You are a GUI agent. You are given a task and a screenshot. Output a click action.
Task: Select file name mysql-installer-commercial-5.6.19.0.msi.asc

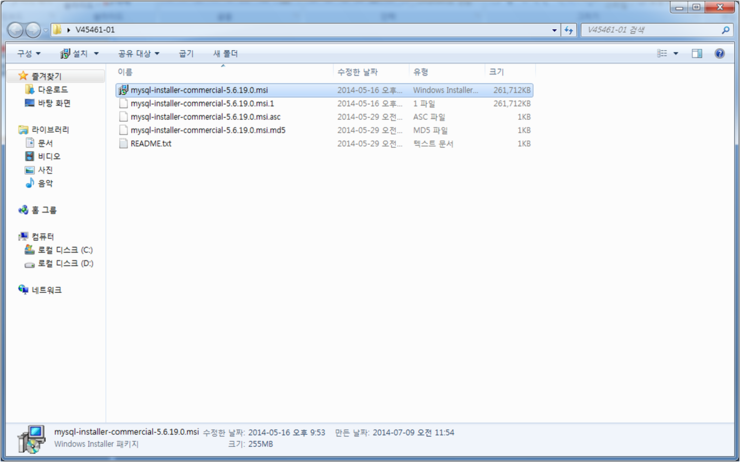[205, 117]
